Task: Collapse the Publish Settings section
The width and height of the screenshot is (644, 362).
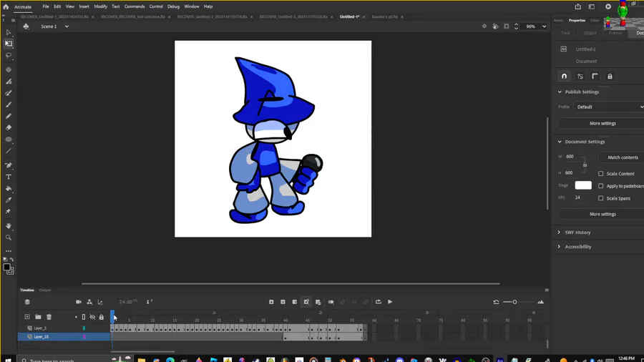Action: click(x=560, y=92)
